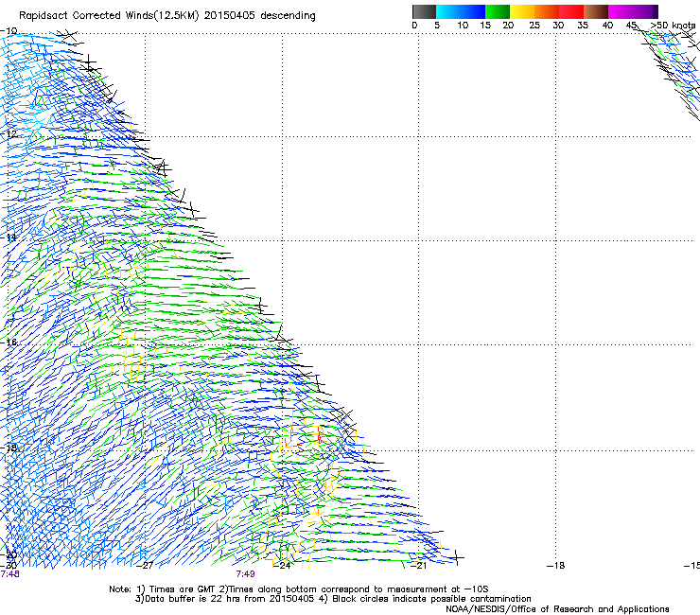Click the '-27' longitude axis label
The image size is (700, 615).
click(x=145, y=566)
